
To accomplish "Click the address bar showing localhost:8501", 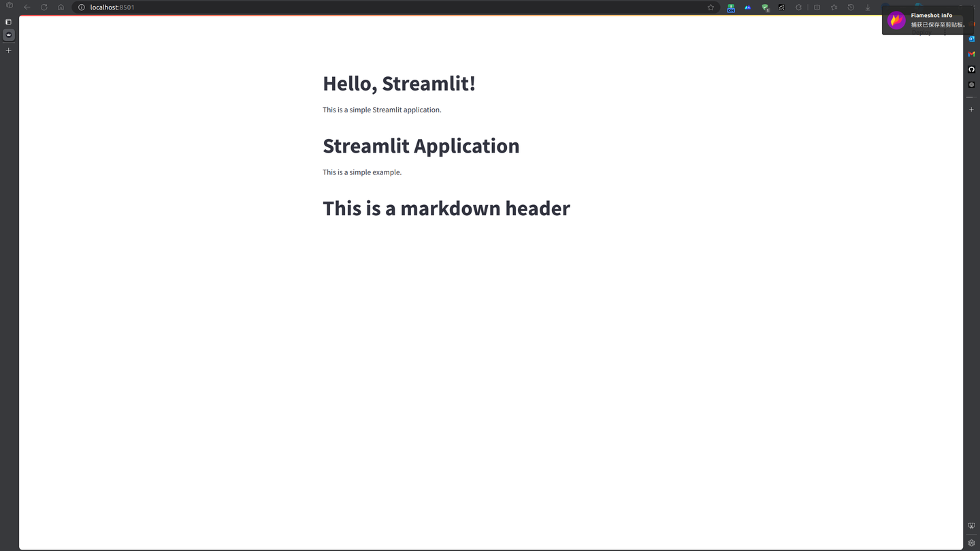I will (112, 7).
